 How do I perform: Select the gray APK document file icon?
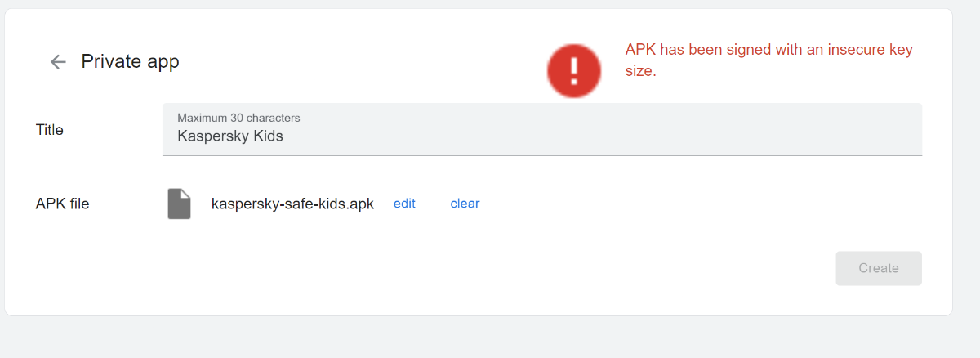coord(180,204)
